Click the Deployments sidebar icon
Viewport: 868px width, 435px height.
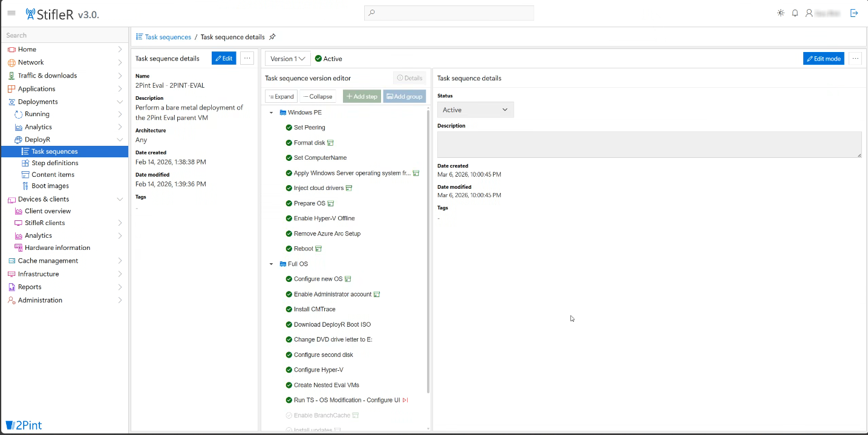click(11, 102)
